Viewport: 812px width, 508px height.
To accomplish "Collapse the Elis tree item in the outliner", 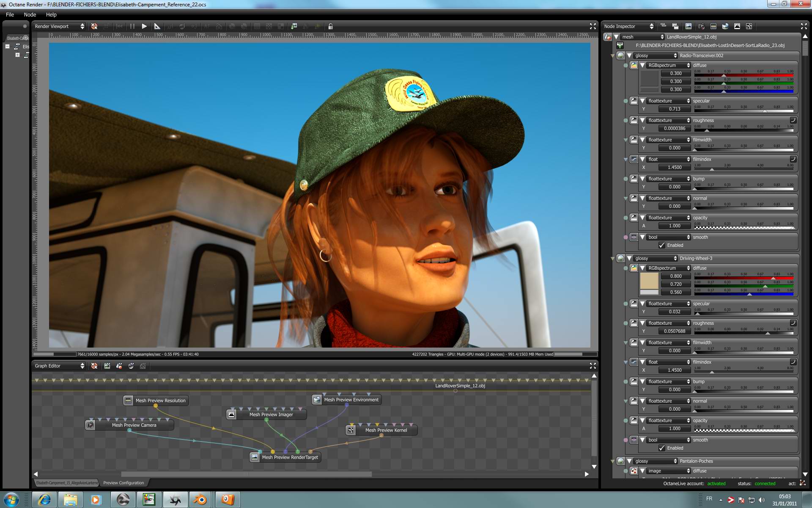I will pyautogui.click(x=8, y=46).
